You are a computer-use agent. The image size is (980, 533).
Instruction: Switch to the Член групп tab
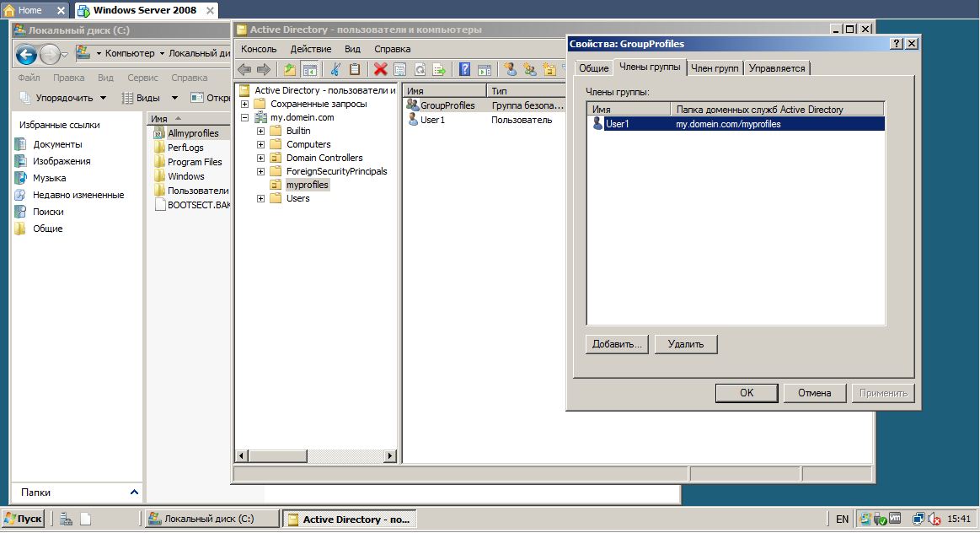click(715, 68)
